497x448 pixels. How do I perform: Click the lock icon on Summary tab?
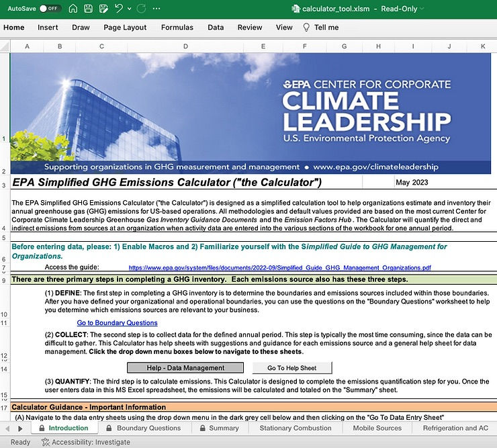[202, 428]
